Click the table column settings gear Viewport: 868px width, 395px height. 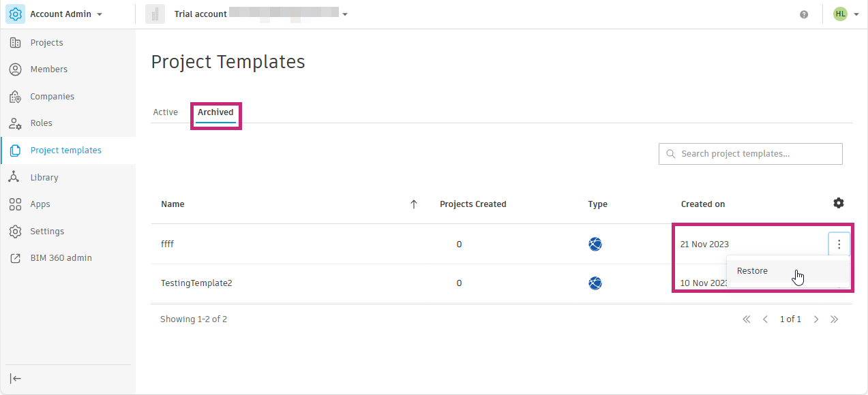(839, 203)
